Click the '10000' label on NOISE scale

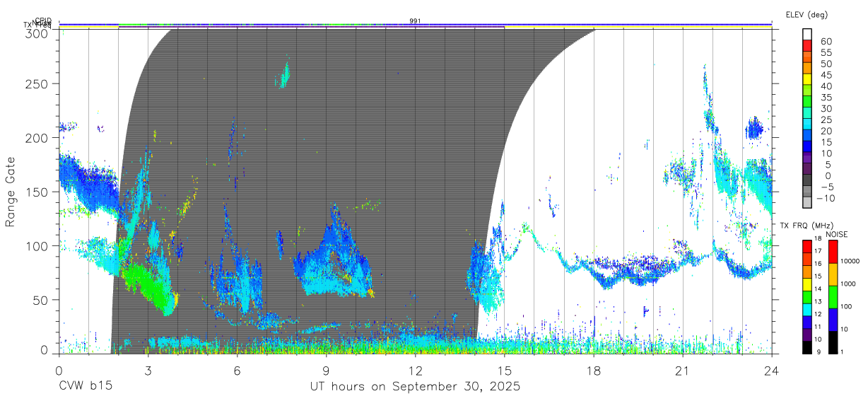pos(850,262)
